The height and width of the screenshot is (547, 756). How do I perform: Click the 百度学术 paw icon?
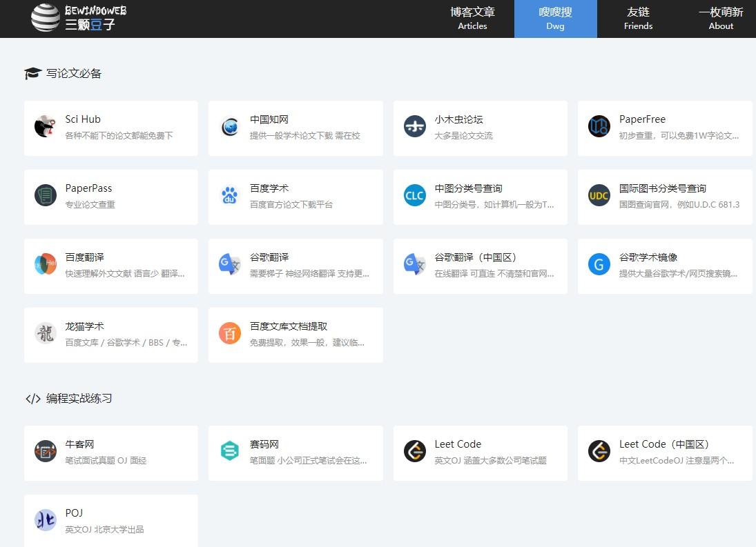click(x=230, y=195)
